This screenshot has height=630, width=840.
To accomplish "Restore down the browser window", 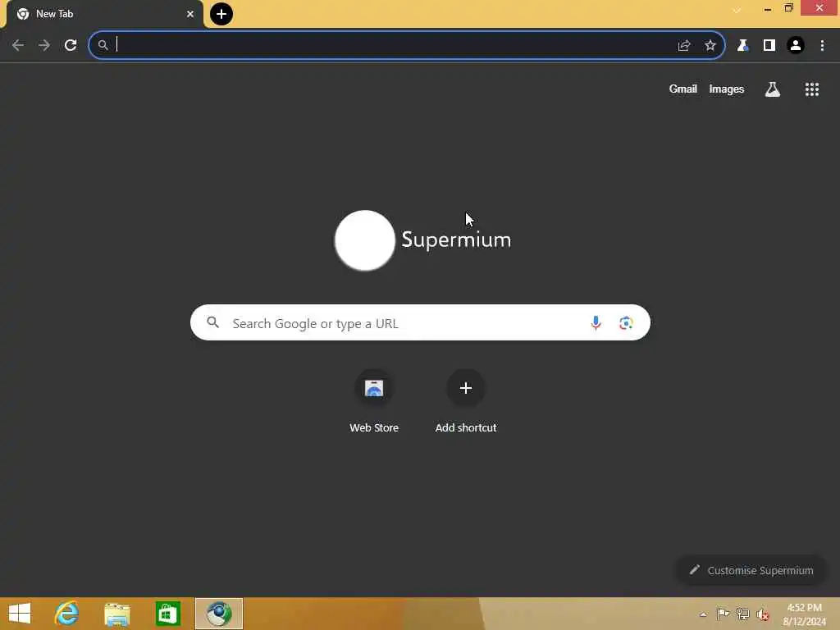I will pos(788,8).
